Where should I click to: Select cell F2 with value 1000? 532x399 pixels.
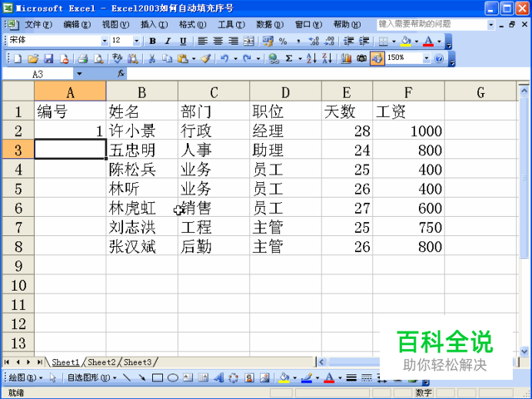point(409,131)
